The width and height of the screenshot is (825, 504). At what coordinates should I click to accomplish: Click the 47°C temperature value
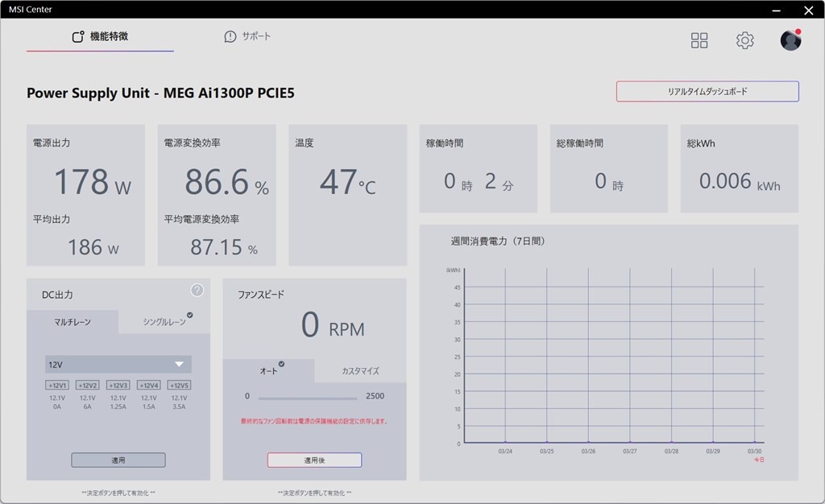tap(348, 182)
